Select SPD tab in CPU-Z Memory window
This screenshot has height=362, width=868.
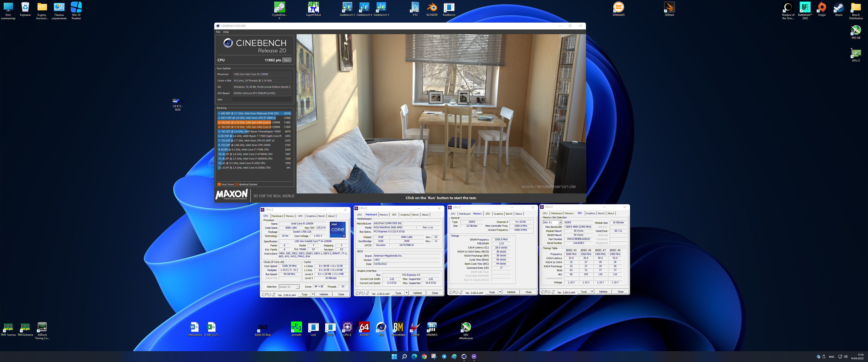click(x=488, y=214)
